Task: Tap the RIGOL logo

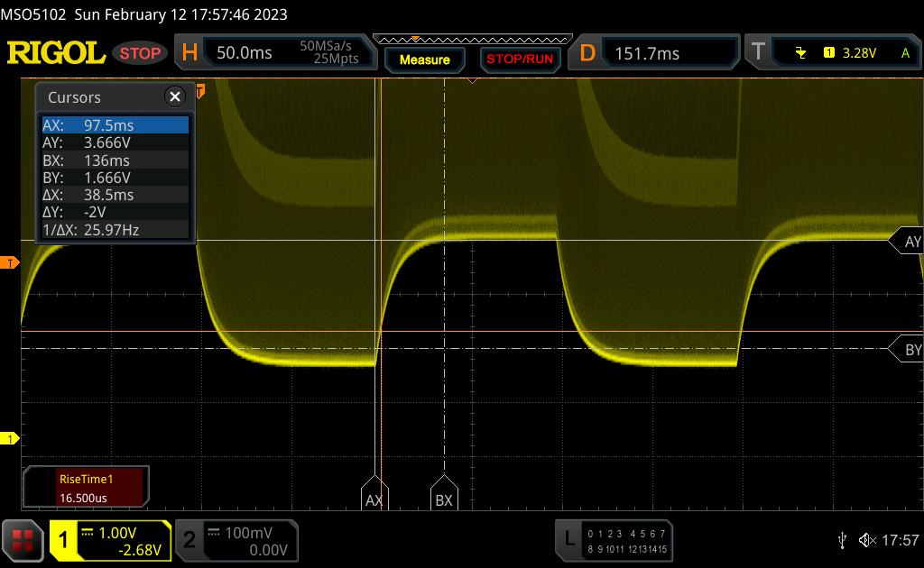Action: click(56, 53)
